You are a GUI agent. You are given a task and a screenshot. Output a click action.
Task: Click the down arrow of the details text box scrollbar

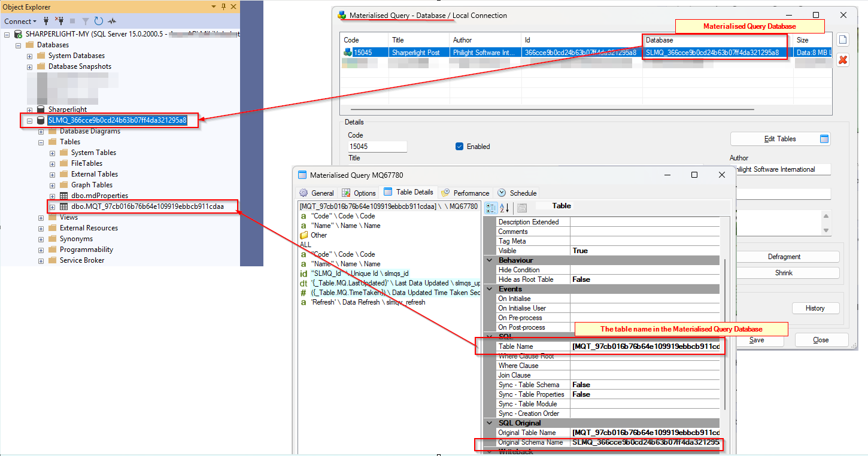[x=826, y=230]
